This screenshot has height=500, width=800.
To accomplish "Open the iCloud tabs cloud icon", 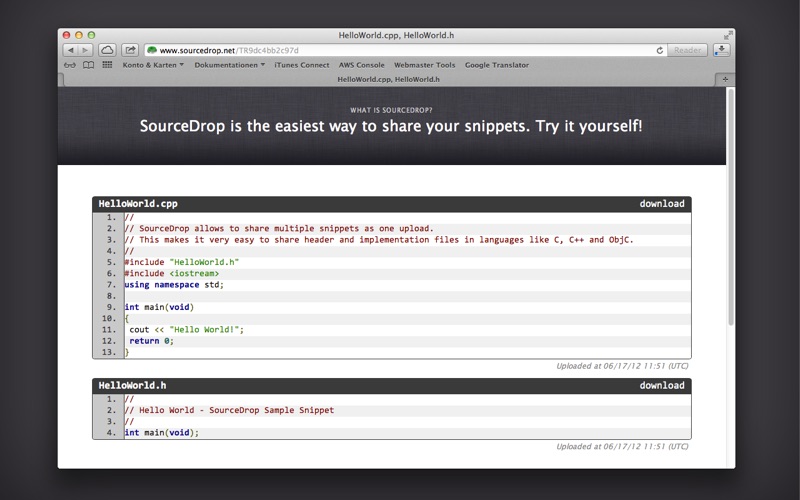I will [107, 50].
